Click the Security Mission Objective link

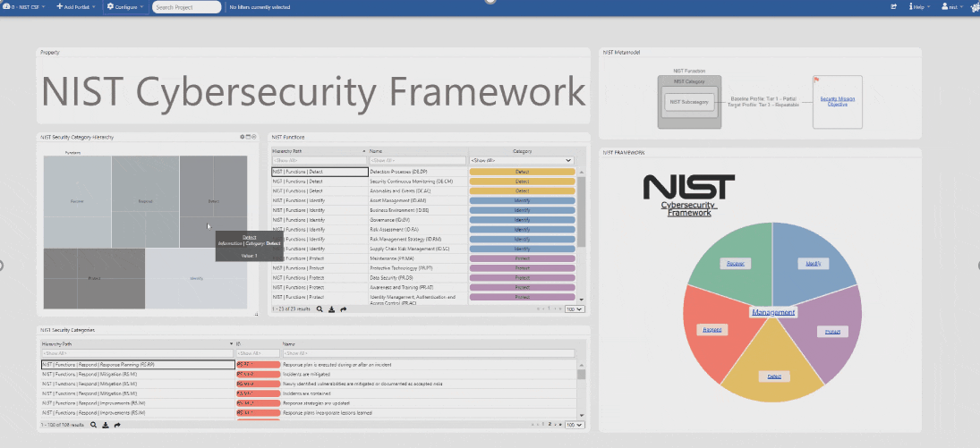837,102
